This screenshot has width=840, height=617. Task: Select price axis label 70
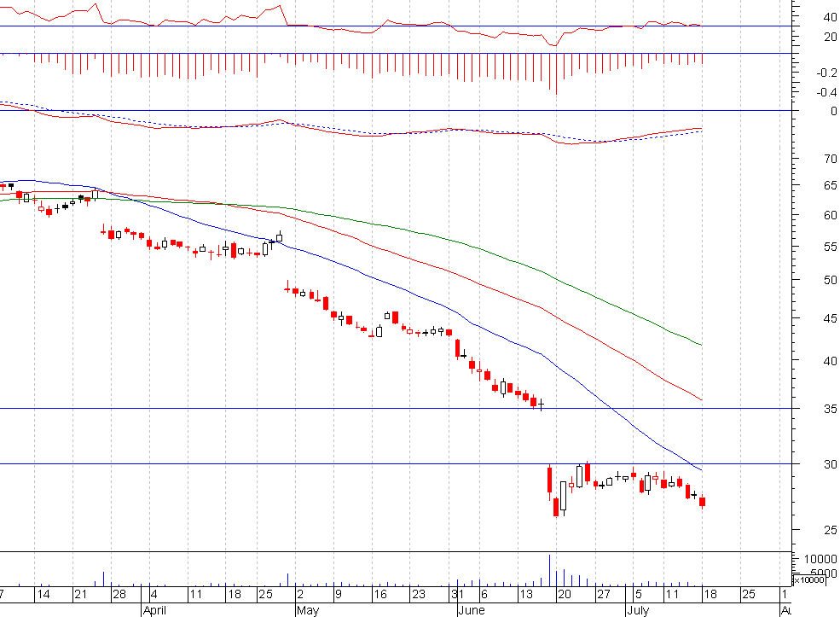click(831, 159)
